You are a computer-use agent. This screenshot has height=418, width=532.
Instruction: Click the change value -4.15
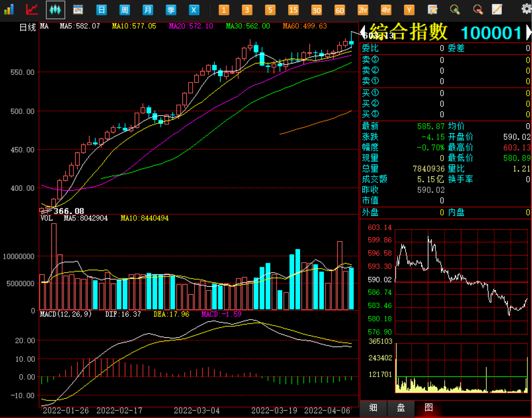(433, 137)
